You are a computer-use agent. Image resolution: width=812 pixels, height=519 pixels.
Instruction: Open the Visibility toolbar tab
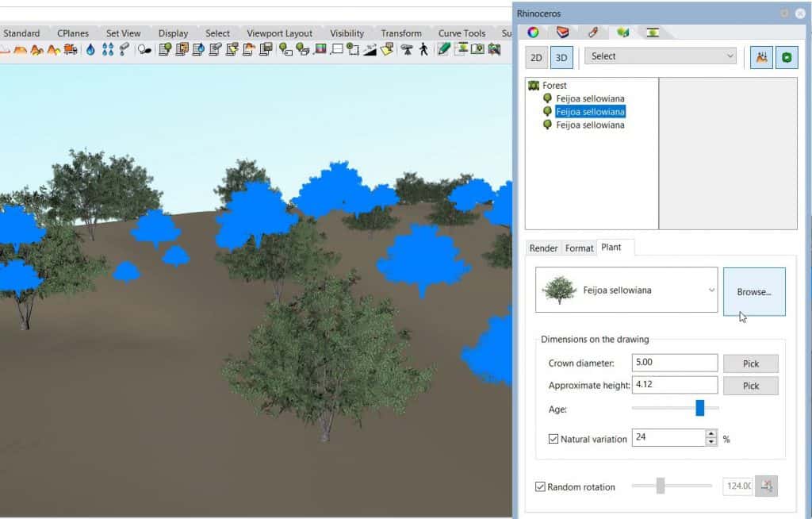pyautogui.click(x=347, y=33)
